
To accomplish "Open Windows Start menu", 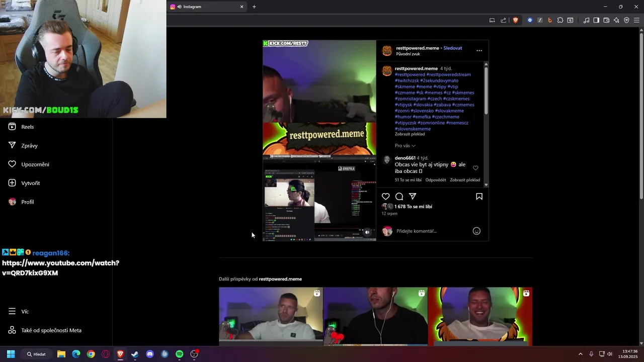I will [11, 354].
